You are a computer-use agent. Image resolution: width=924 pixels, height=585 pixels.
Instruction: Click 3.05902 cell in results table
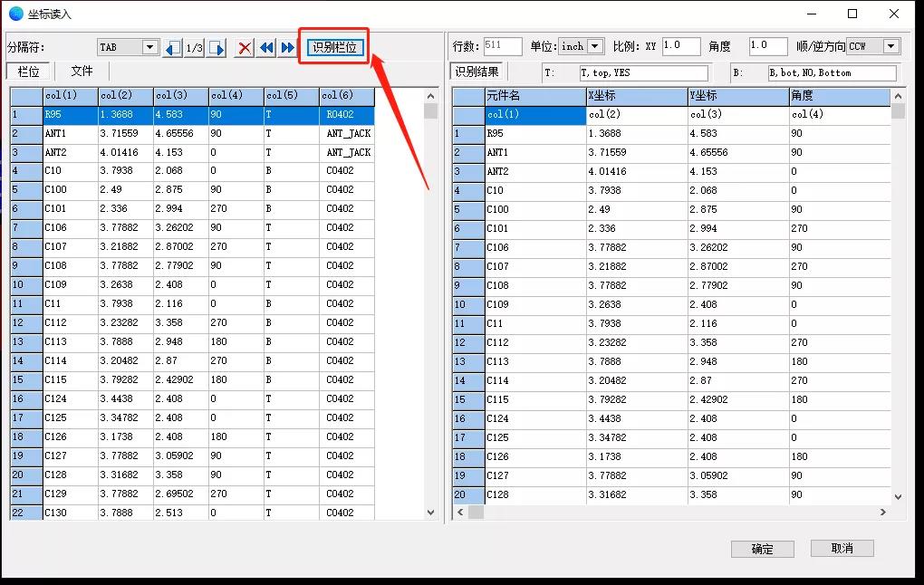(738, 475)
